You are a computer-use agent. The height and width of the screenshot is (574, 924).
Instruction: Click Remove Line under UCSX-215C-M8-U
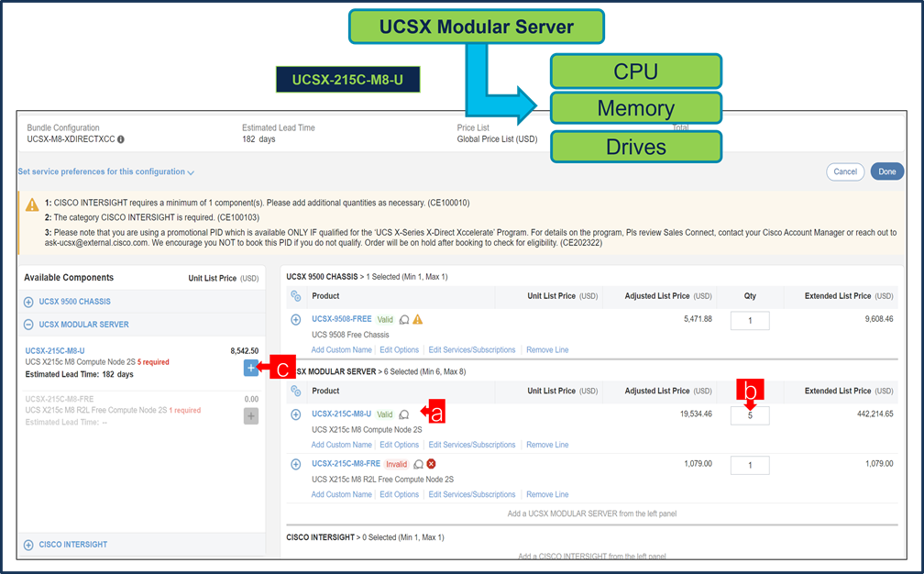click(x=547, y=445)
